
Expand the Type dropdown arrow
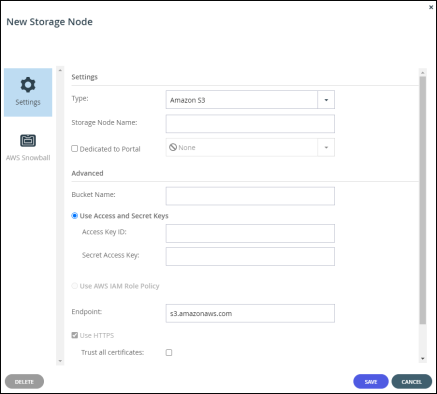326,100
